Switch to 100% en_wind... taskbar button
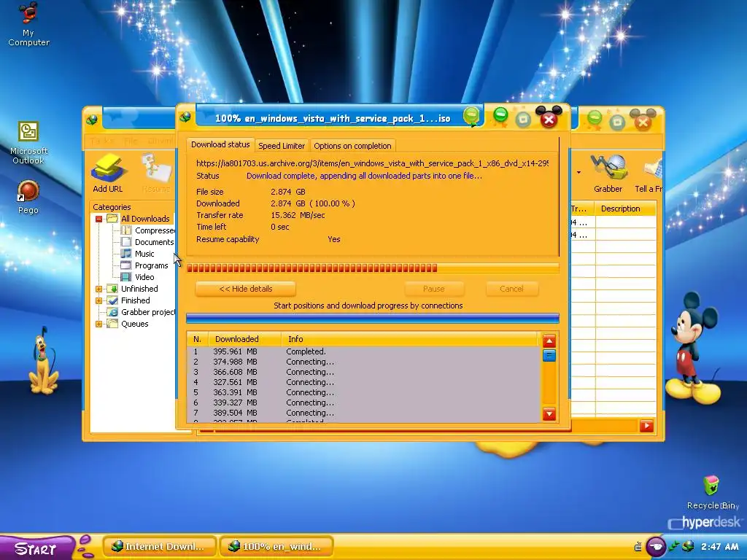747x560 pixels. [x=276, y=546]
